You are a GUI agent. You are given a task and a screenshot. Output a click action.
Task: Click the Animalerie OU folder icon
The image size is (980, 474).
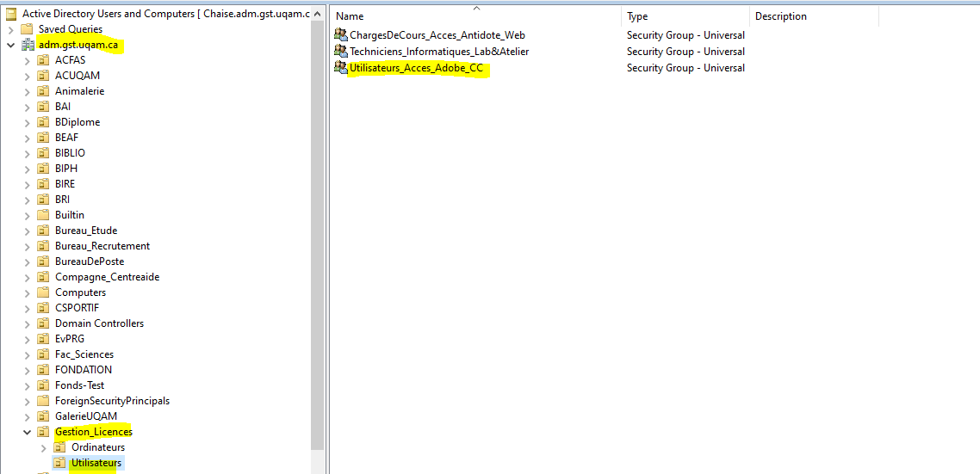tap(43, 91)
